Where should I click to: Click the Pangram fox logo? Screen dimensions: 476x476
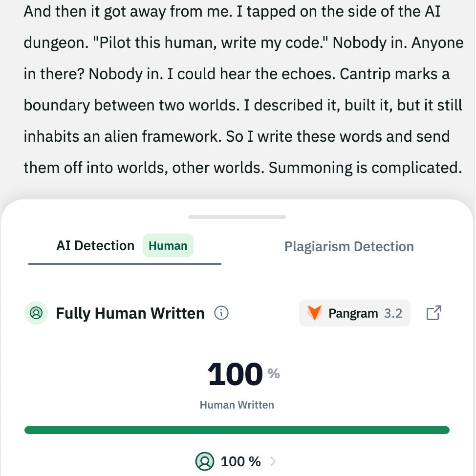pyautogui.click(x=316, y=313)
